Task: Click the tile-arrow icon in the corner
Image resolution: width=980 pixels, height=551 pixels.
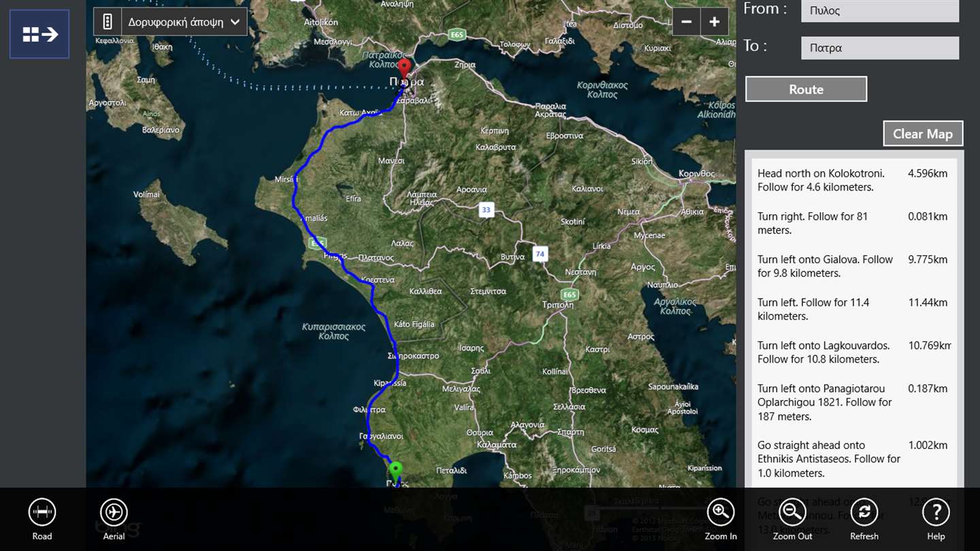Action: tap(39, 34)
